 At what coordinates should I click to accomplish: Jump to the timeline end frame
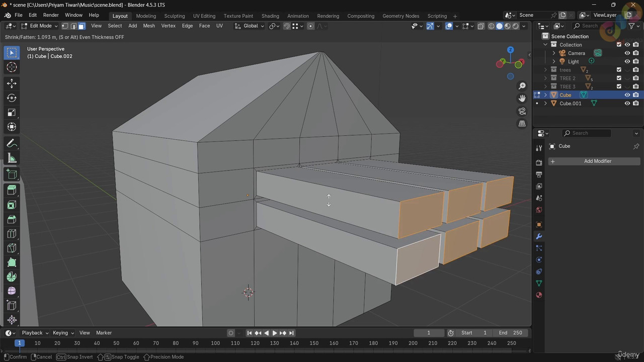[x=291, y=333]
